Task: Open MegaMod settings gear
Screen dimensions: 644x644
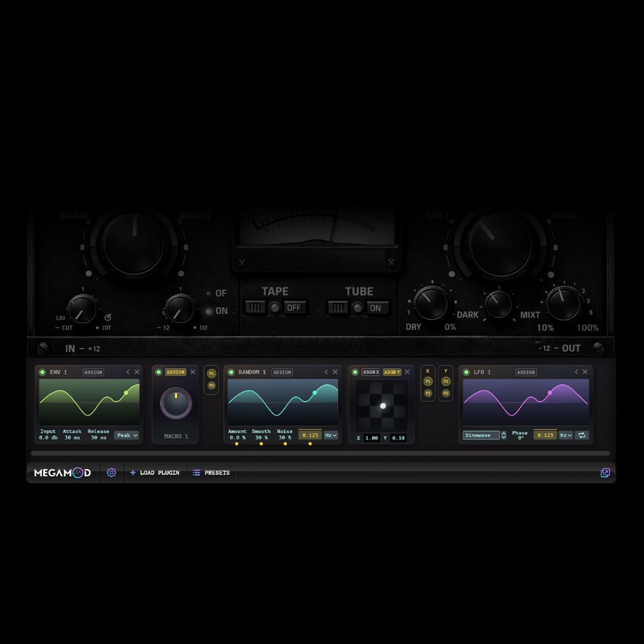Action: pyautogui.click(x=112, y=472)
